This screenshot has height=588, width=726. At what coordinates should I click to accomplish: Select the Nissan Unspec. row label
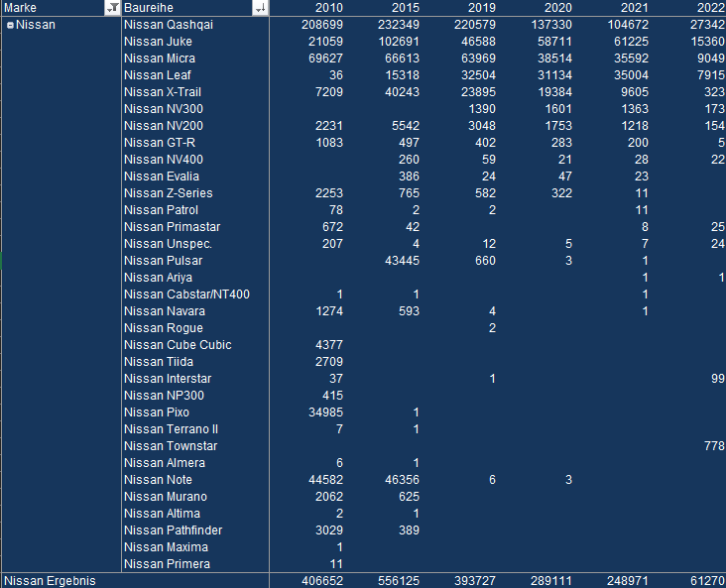click(168, 244)
